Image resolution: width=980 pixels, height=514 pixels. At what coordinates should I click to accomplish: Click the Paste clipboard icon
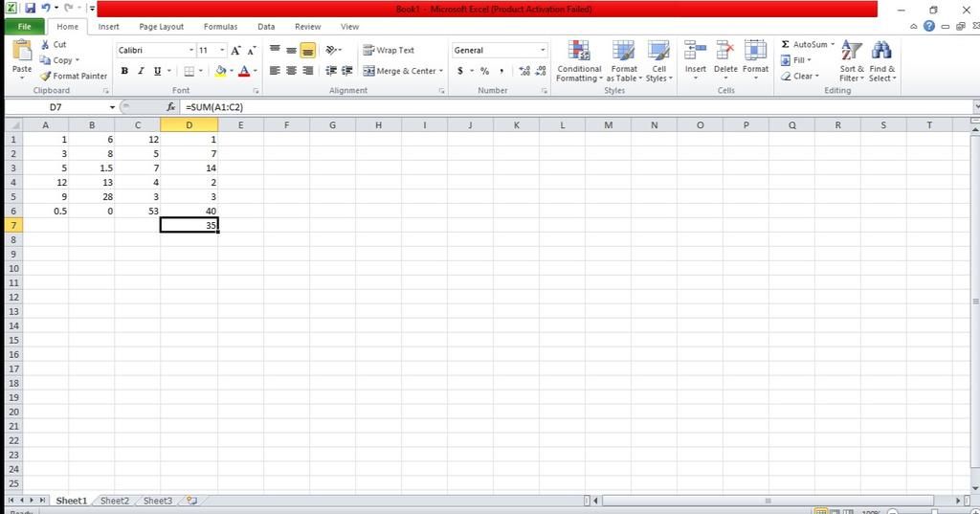pyautogui.click(x=22, y=50)
